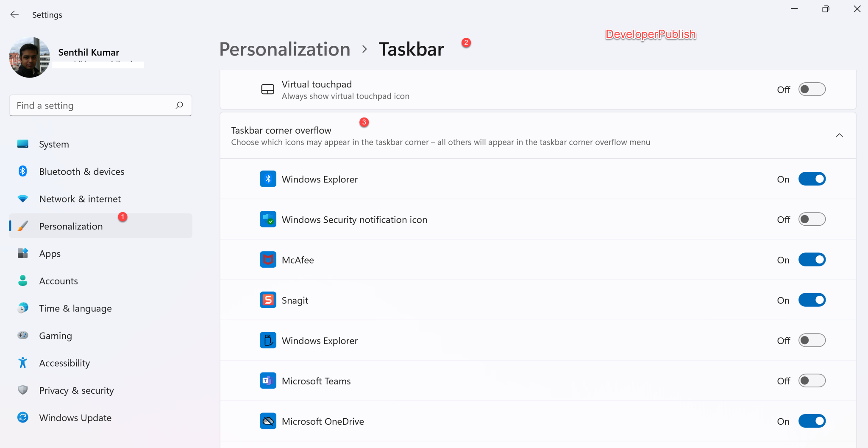Open Privacy & security settings
The width and height of the screenshot is (868, 448).
[76, 390]
